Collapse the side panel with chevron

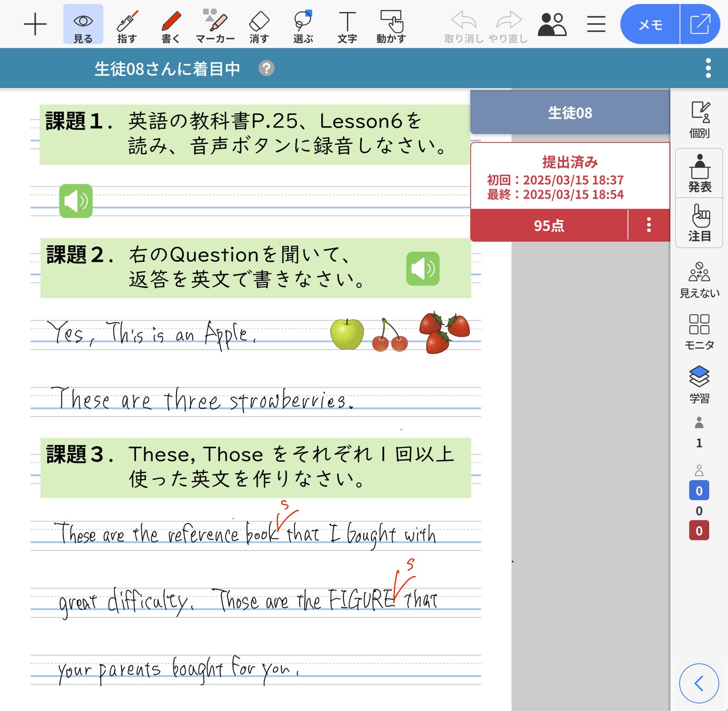699,683
